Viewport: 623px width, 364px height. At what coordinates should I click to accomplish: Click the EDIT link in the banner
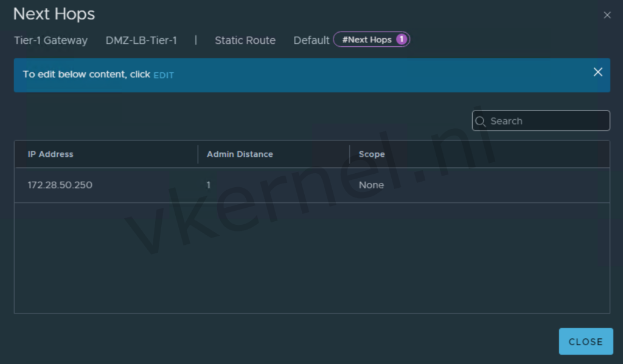click(164, 75)
